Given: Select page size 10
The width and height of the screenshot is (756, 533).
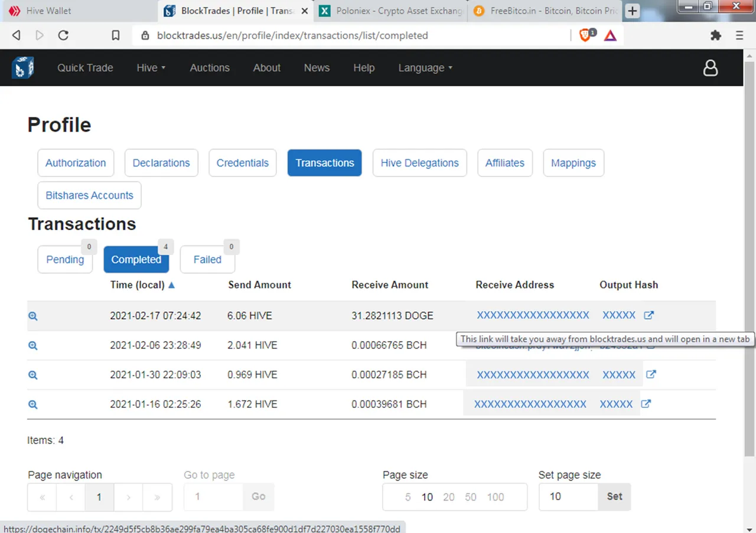Looking at the screenshot, I should coord(427,497).
